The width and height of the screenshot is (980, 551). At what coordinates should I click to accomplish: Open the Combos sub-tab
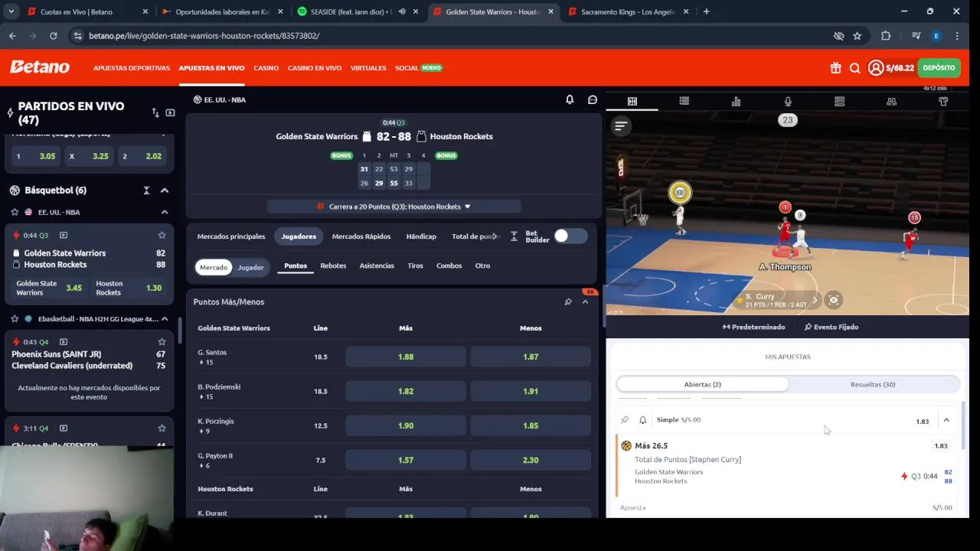coord(449,266)
